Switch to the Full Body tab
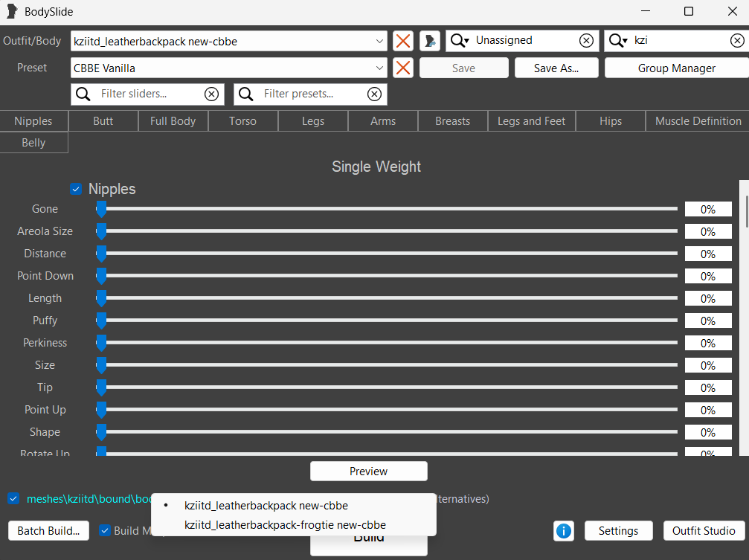Viewport: 749px width, 560px height. tap(173, 121)
